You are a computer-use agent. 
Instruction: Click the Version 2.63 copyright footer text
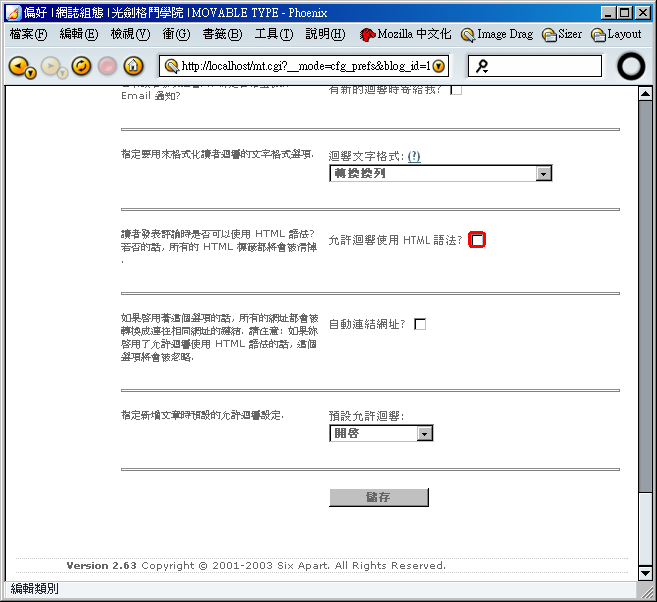[256, 566]
